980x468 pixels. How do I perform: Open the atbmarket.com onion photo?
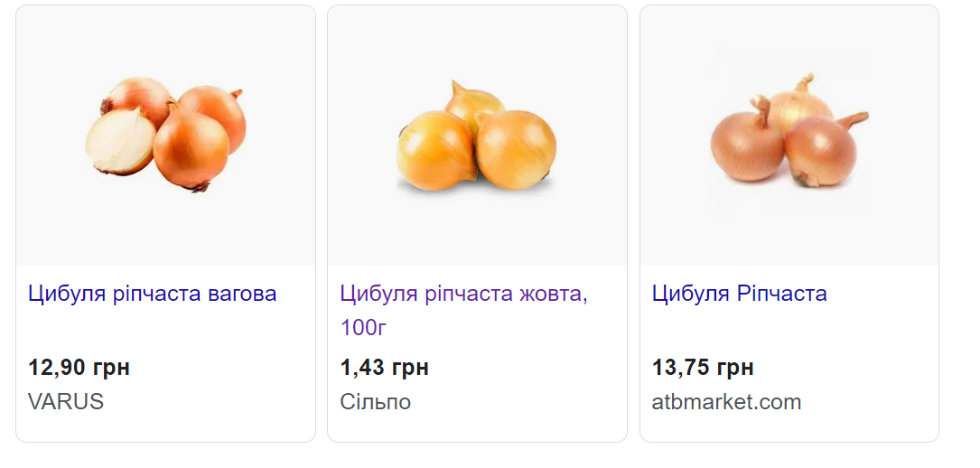tap(789, 136)
